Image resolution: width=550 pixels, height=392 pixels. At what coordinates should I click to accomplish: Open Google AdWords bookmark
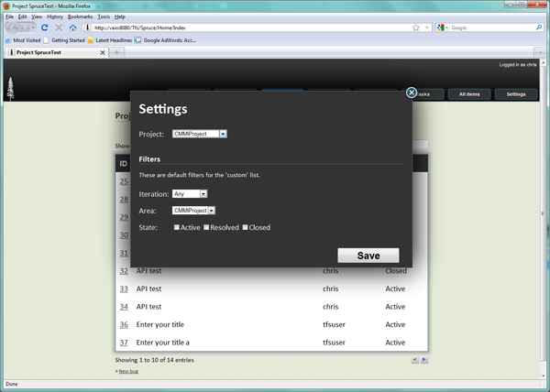(165, 40)
